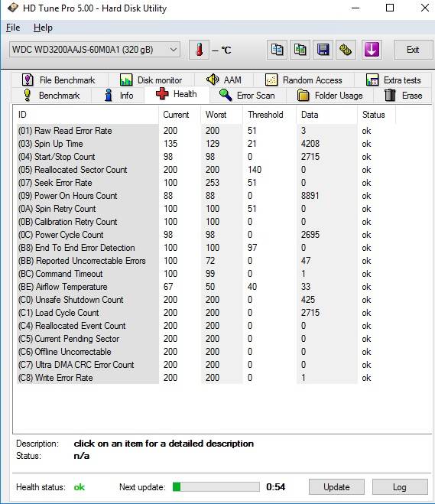Click the Folder Usage folder icon
The image size is (435, 504).
tap(303, 95)
